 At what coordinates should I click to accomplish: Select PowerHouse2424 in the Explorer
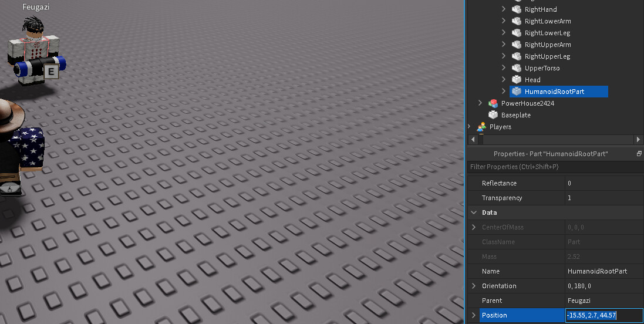(527, 103)
